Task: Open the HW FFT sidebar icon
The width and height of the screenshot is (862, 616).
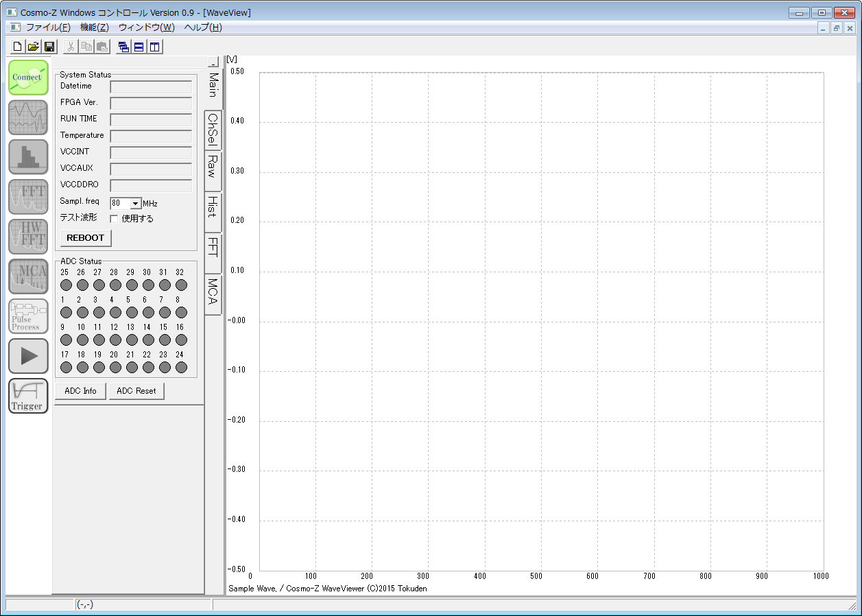Action: point(28,237)
